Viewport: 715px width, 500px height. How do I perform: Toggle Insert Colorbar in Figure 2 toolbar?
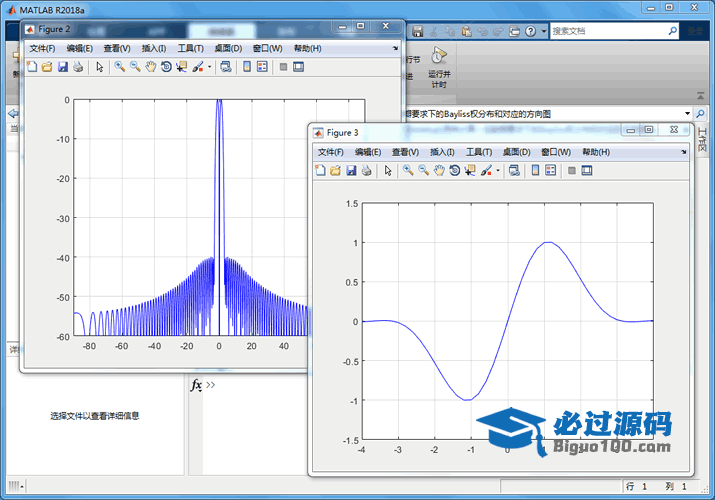(246, 67)
